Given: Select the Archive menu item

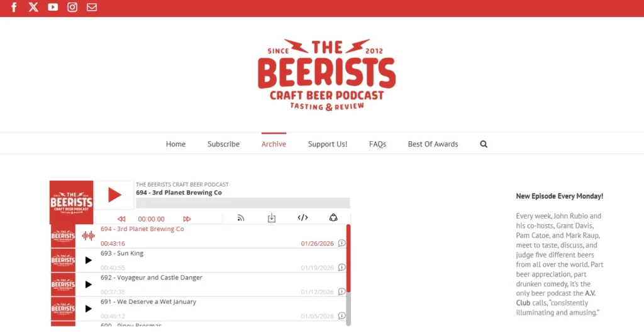Looking at the screenshot, I should coord(274,144).
